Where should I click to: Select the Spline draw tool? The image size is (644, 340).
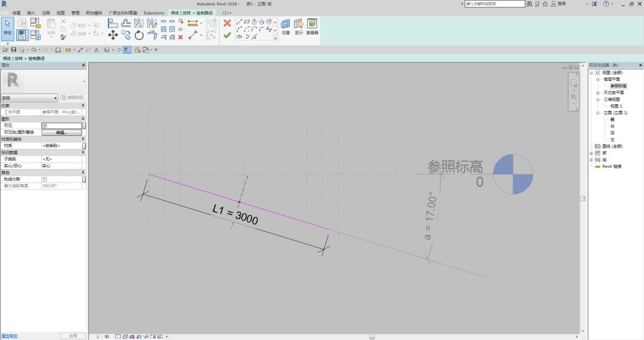268,30
